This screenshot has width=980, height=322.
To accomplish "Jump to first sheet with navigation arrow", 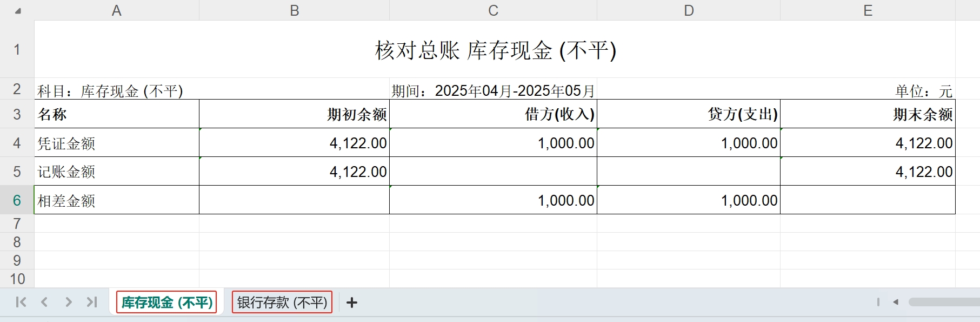I will (x=21, y=302).
